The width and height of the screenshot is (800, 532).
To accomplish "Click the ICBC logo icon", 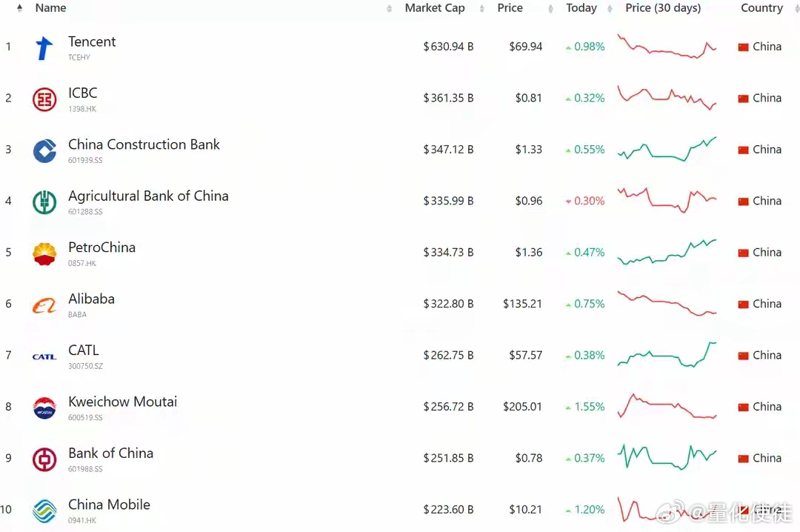I will (44, 99).
